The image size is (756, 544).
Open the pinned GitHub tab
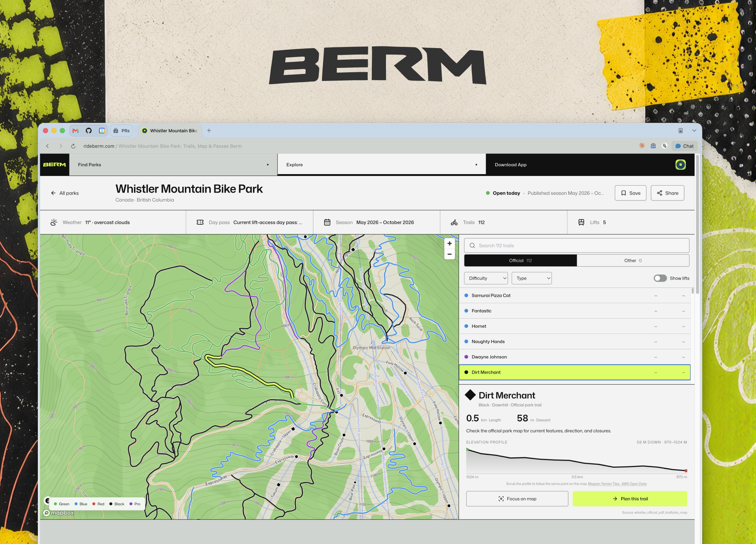tap(89, 131)
